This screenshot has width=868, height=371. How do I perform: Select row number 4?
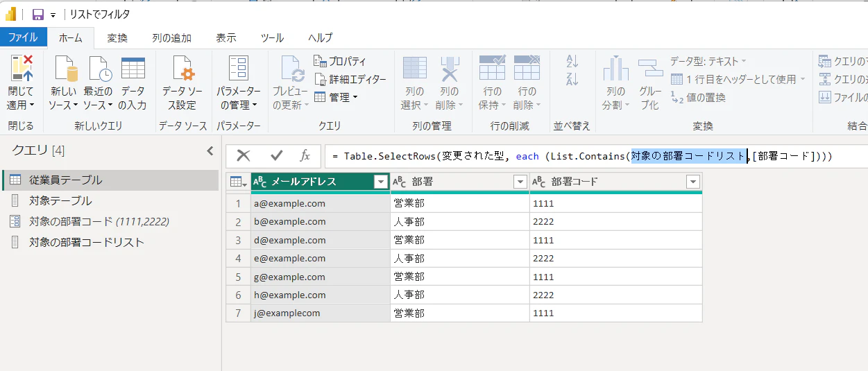pos(238,258)
